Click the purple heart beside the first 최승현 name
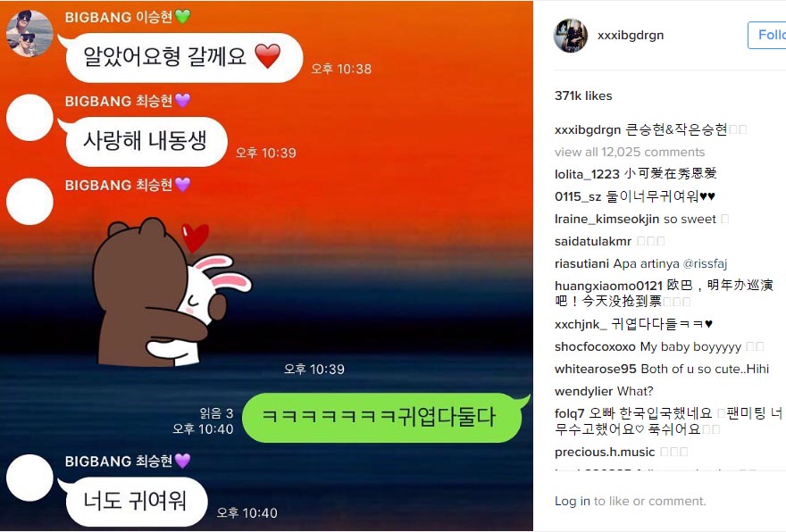 (182, 101)
